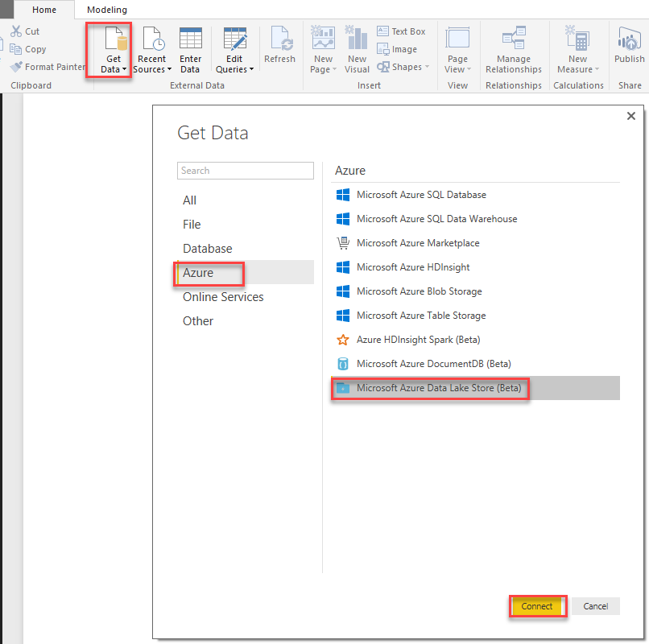This screenshot has width=649, height=644.
Task: Click the Enter Data table icon
Action: 191,40
